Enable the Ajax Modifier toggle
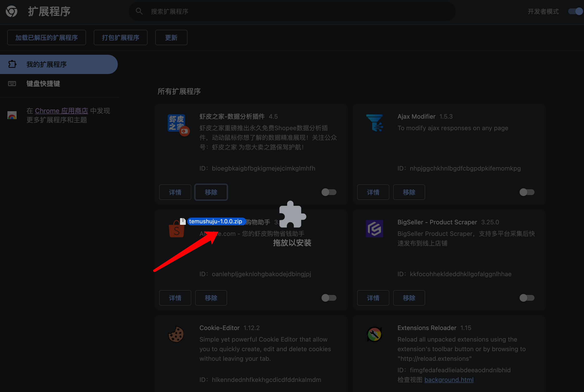Screen dimensions: 584x392 pyautogui.click(x=527, y=192)
